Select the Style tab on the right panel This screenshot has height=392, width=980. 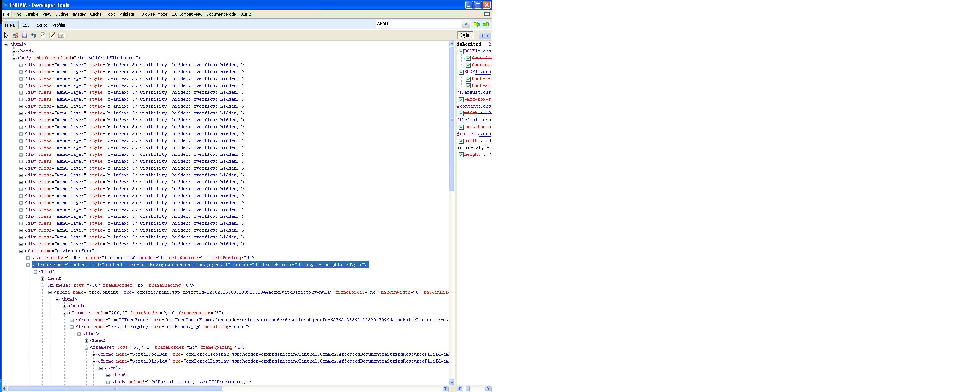(465, 35)
